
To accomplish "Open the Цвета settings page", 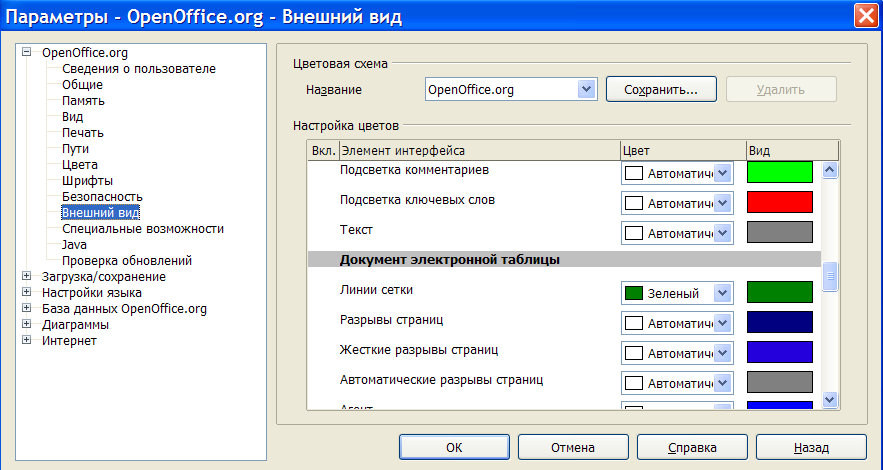I will (79, 165).
